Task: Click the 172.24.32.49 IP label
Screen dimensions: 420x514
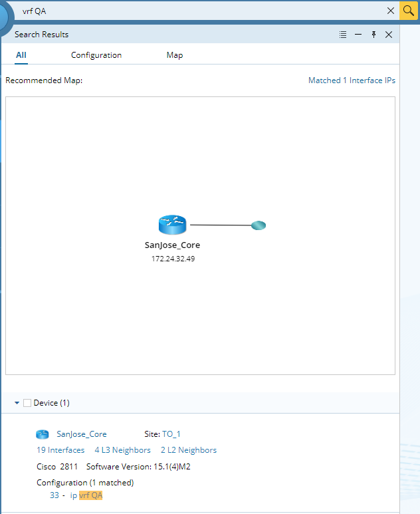Action: (x=173, y=259)
